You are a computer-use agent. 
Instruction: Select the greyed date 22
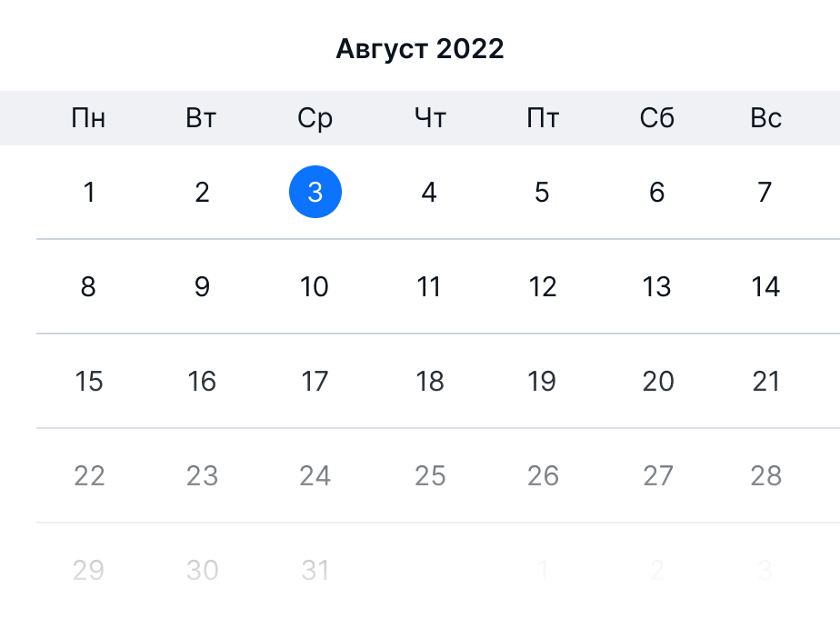tap(89, 475)
